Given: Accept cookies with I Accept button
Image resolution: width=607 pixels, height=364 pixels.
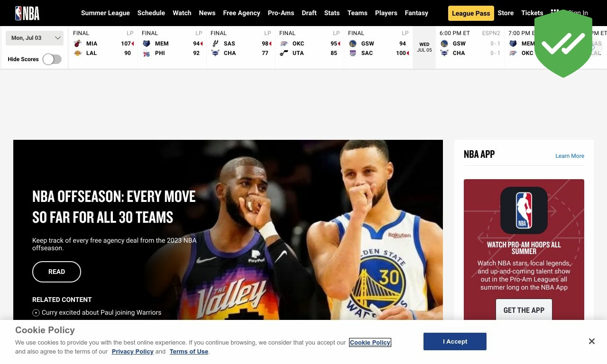Looking at the screenshot, I should point(455,341).
